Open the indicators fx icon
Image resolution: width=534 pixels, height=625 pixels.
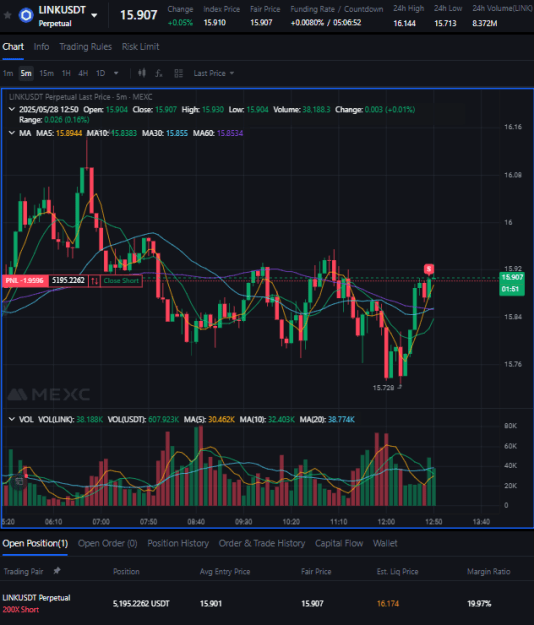click(x=159, y=73)
